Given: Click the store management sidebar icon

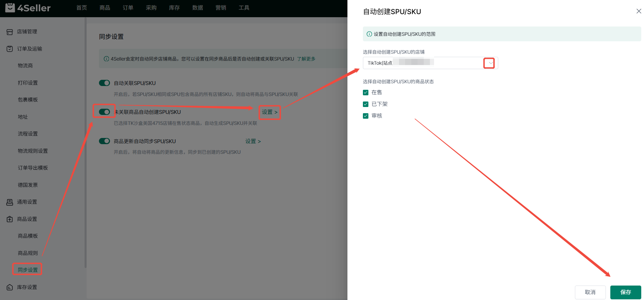Looking at the screenshot, I should (10, 32).
